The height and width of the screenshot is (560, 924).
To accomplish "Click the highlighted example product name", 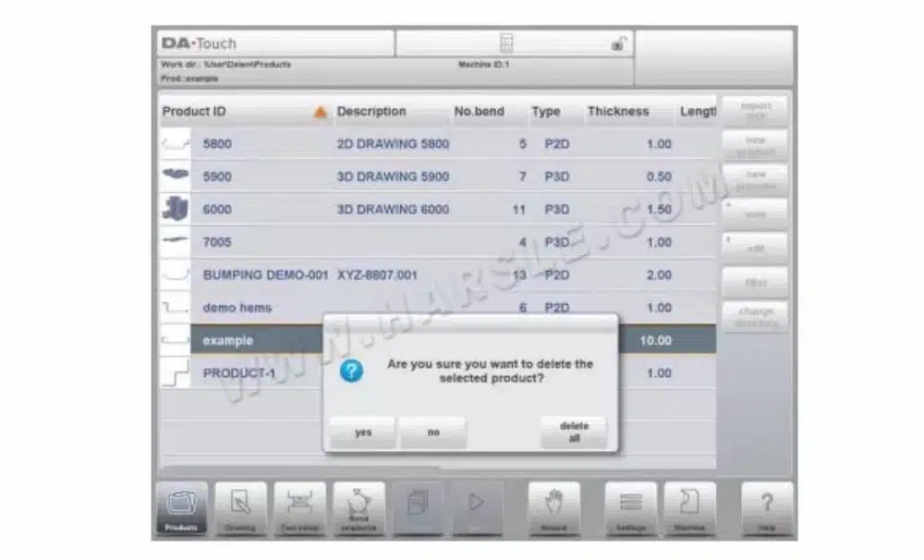I will (x=227, y=340).
